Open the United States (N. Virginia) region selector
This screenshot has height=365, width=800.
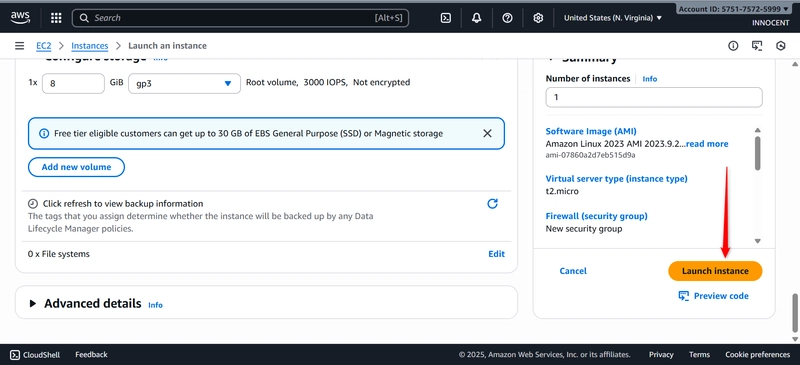[x=613, y=18]
